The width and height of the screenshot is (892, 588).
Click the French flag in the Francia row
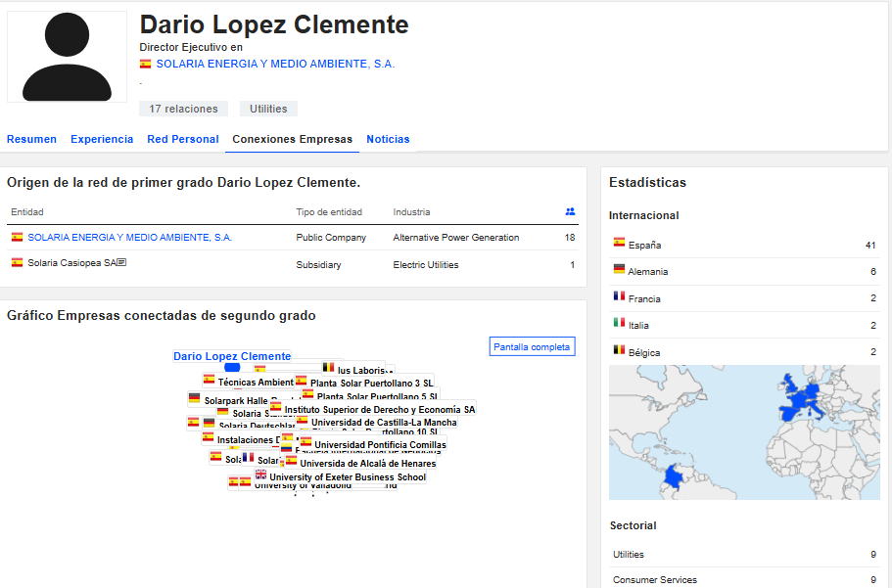pos(619,295)
